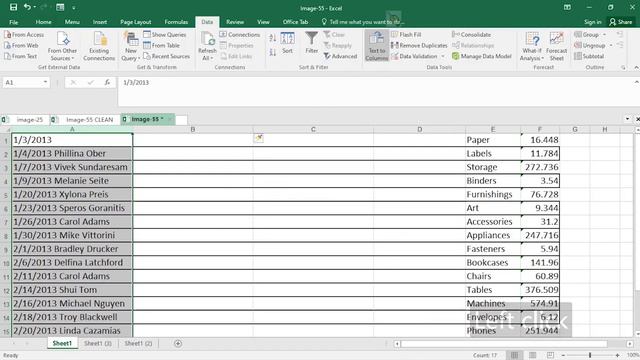This screenshot has height=360, width=640.
Task: Add a new sheet with plus button
Action: coord(178,344)
